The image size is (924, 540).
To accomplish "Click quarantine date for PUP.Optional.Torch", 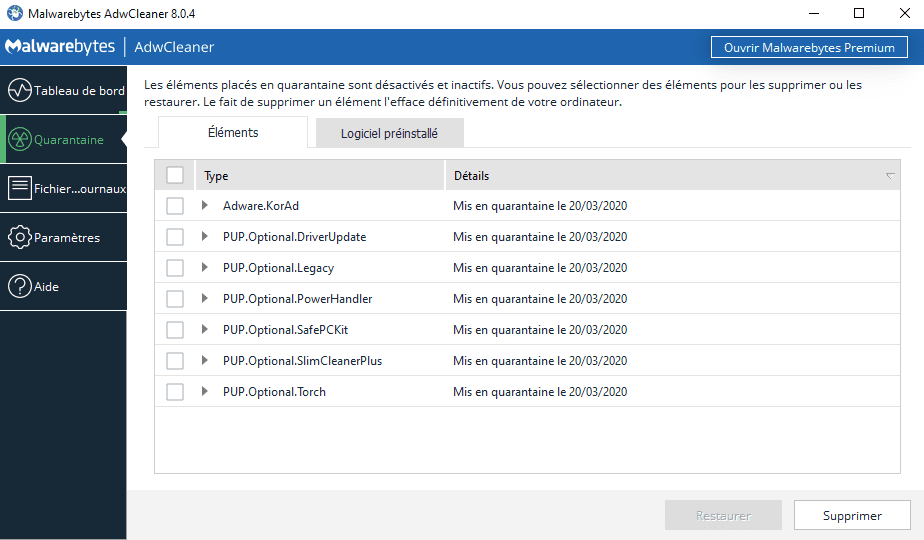I will pos(540,391).
